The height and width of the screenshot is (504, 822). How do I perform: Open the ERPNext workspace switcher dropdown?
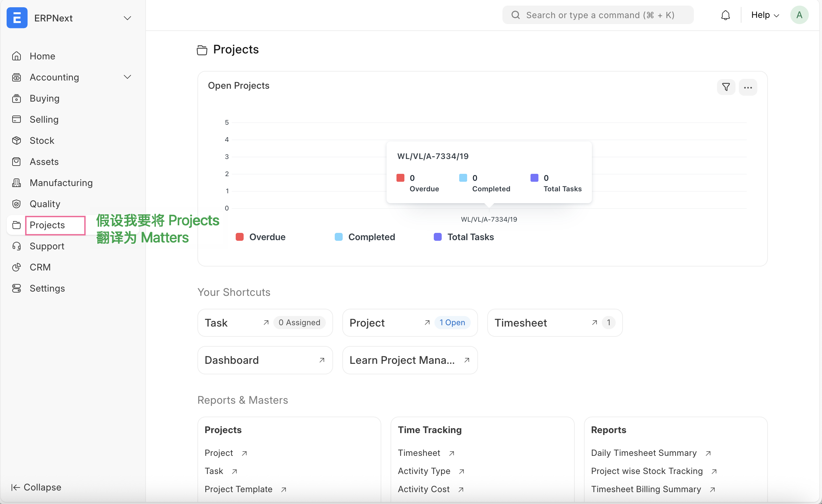point(127,18)
